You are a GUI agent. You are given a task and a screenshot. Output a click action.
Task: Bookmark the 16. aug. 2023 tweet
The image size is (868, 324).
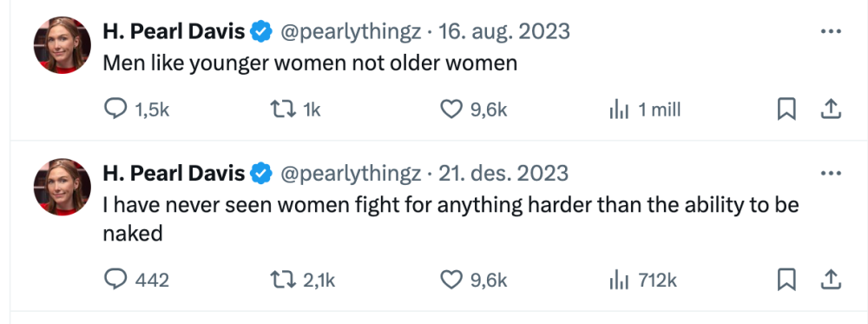(x=786, y=109)
